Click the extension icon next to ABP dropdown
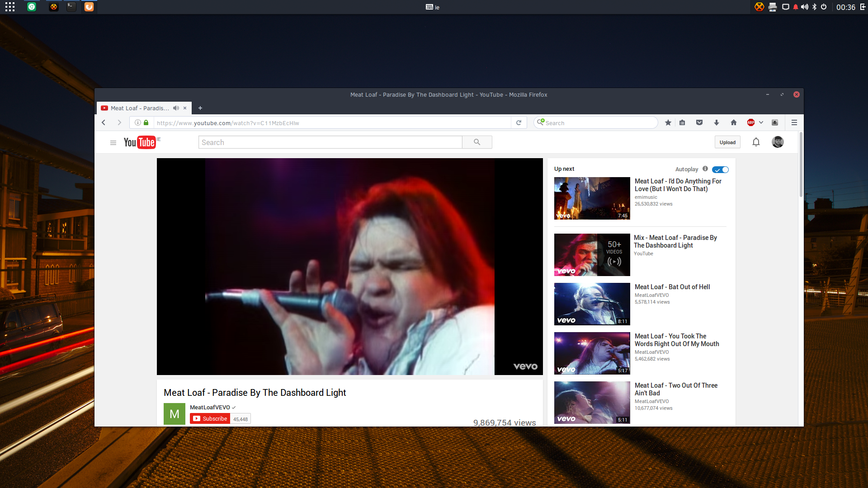868x488 pixels. coord(775,122)
